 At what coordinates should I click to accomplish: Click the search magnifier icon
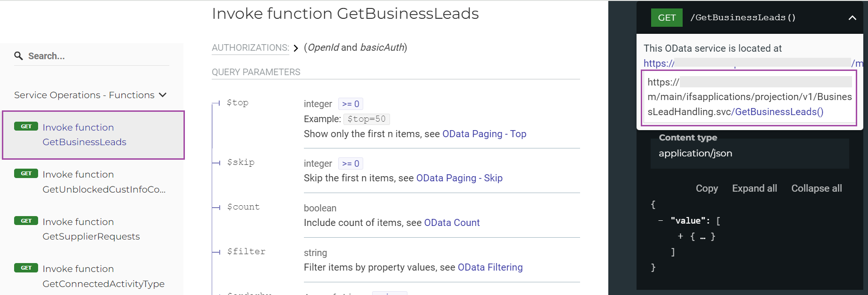[x=18, y=56]
